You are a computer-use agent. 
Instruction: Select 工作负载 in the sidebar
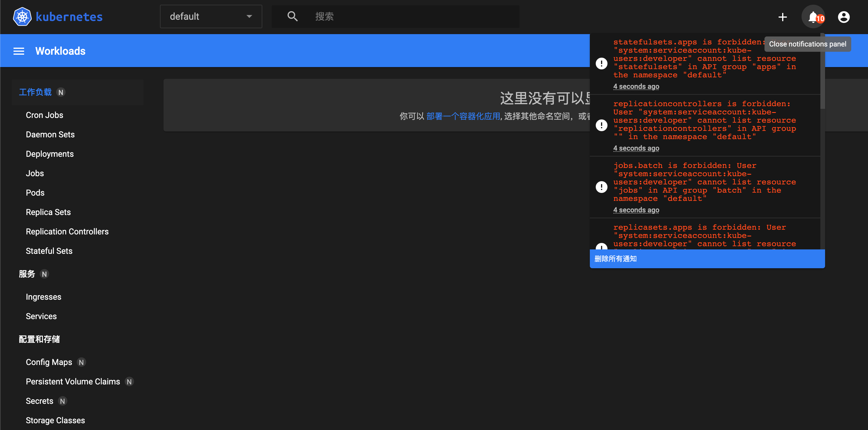[x=35, y=92]
